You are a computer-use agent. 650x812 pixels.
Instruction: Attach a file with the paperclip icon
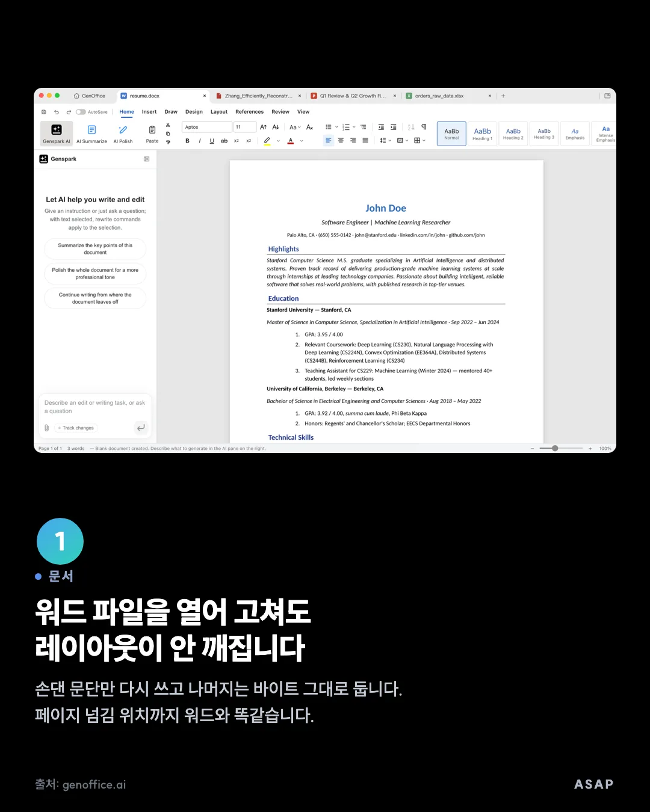tap(46, 428)
